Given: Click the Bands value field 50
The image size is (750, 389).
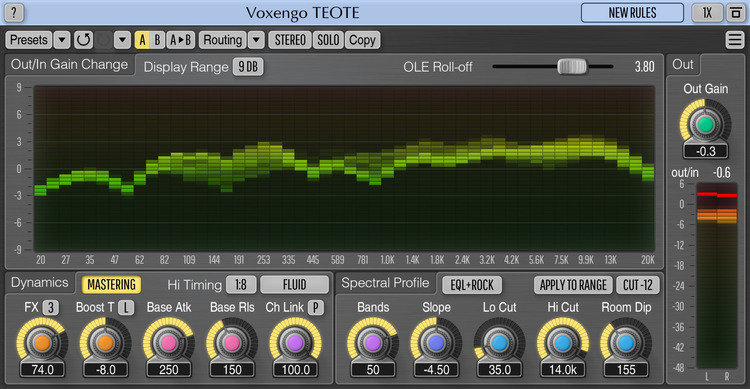Looking at the screenshot, I should [373, 369].
